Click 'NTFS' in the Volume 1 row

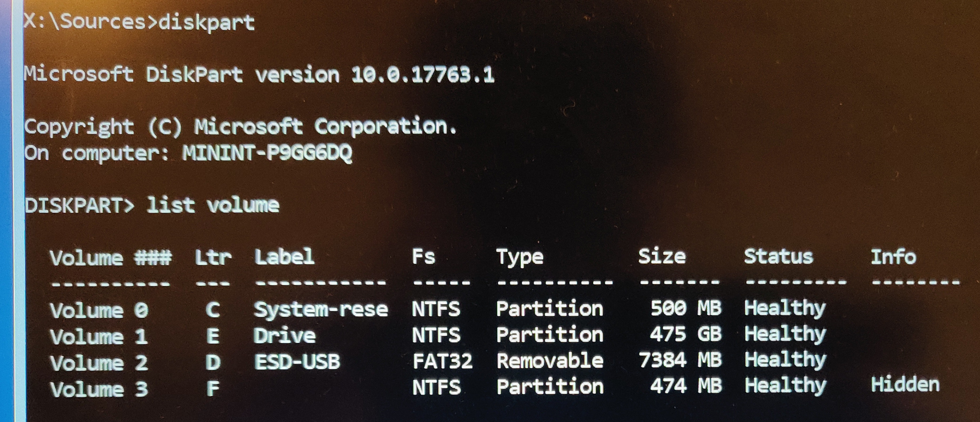(436, 335)
